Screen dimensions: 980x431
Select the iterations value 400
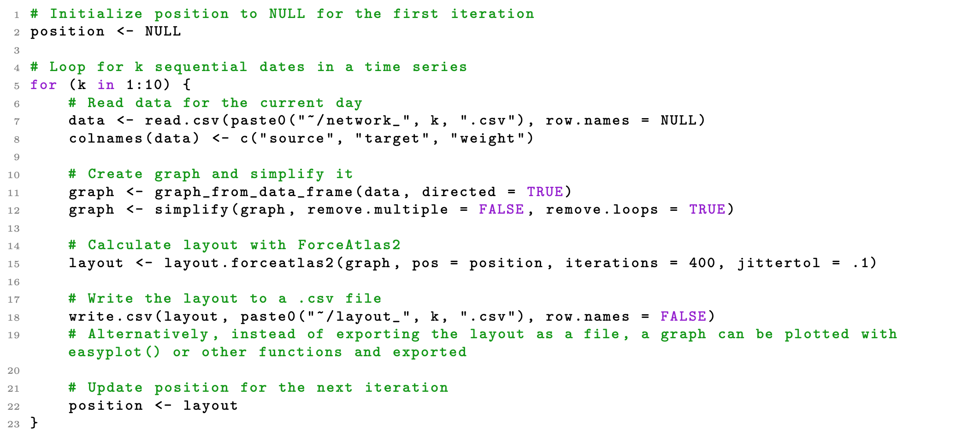702,263
